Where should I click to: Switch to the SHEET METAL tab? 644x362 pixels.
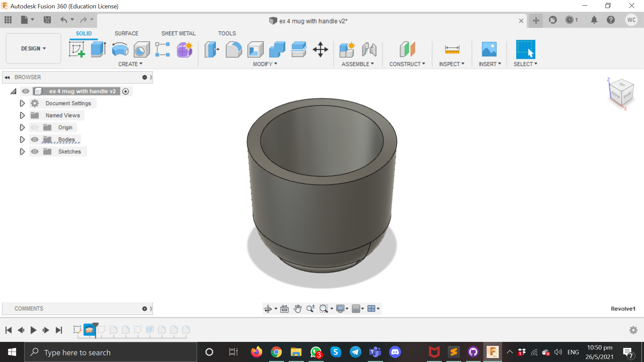point(178,34)
